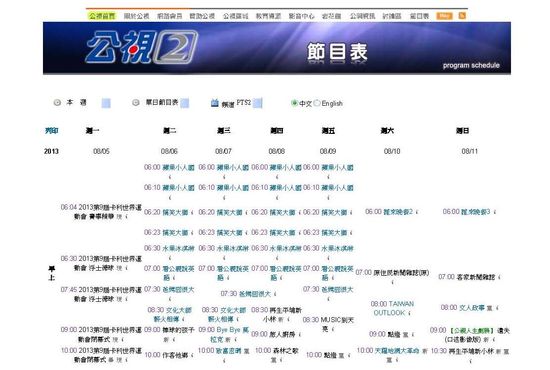550x370 pixels.
Task: Click the orange Blog badge in top navigation
Action: coord(444,16)
